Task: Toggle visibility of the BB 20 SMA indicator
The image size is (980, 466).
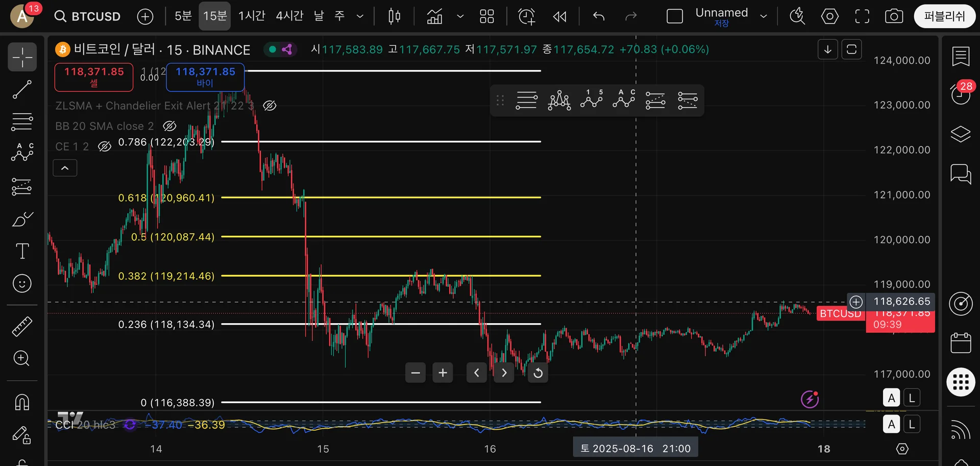Action: click(169, 126)
